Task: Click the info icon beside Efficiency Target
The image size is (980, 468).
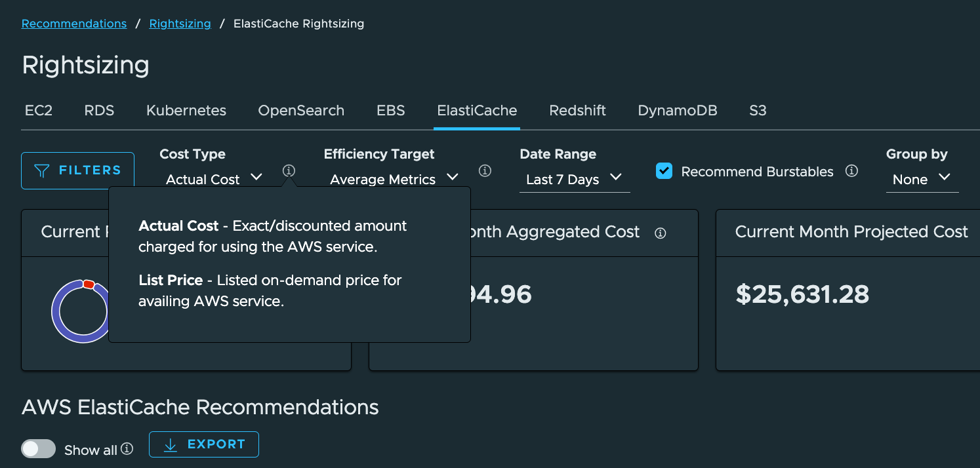Action: pos(485,170)
